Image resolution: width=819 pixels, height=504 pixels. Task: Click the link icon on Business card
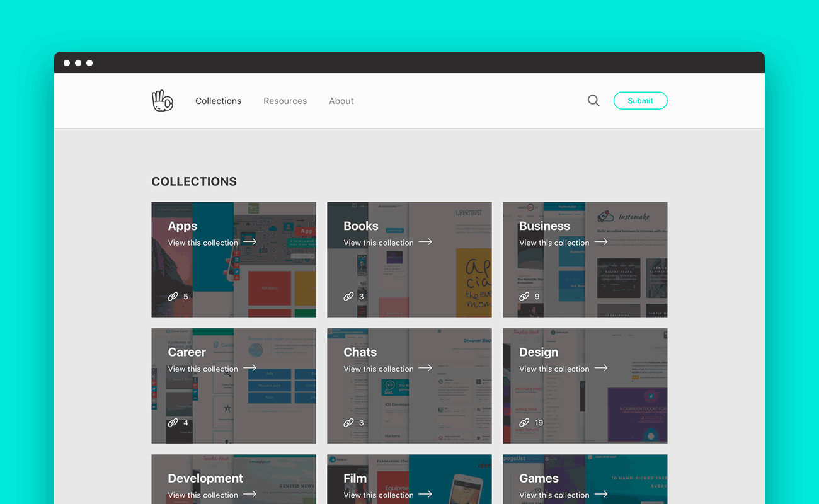(524, 296)
